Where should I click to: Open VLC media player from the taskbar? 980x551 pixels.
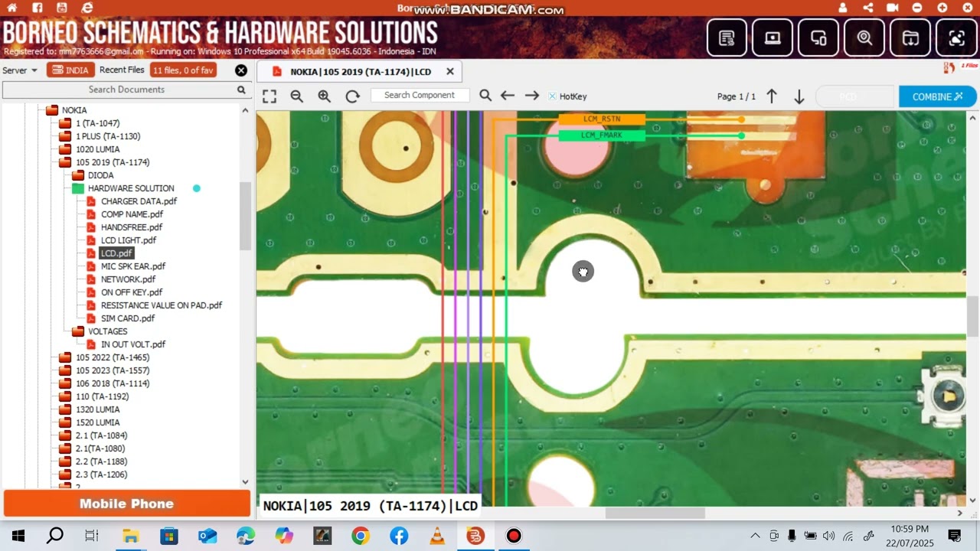[x=437, y=536]
